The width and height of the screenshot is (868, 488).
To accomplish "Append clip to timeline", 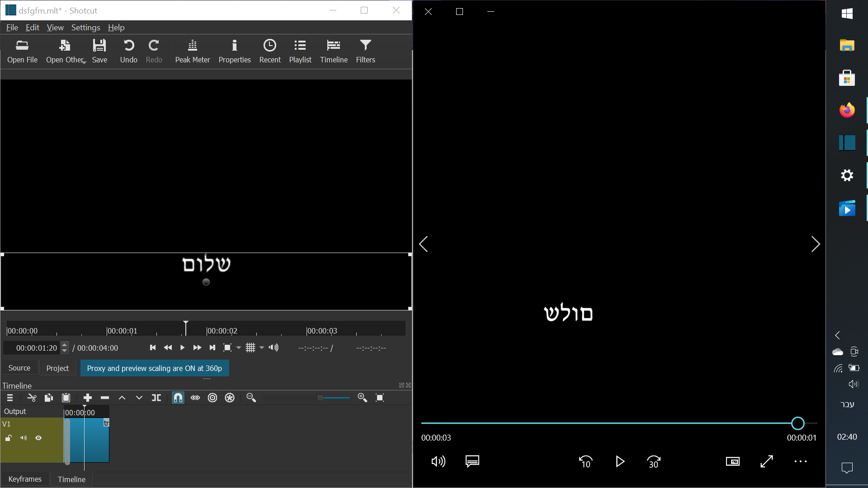I will point(88,398).
